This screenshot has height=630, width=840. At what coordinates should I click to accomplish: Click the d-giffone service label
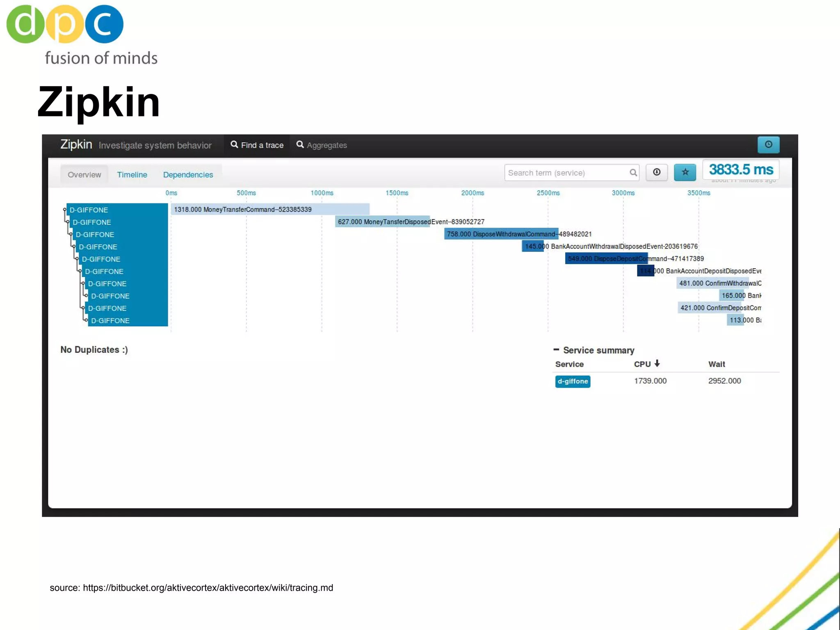click(x=573, y=381)
